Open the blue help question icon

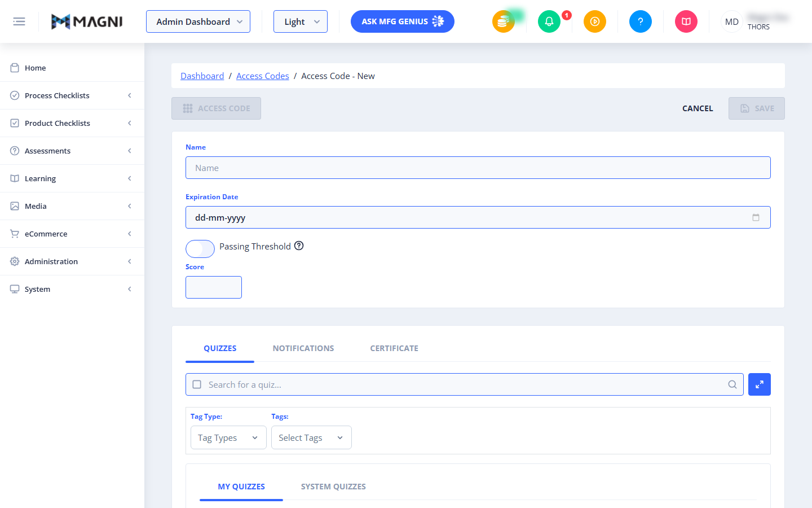tap(641, 21)
